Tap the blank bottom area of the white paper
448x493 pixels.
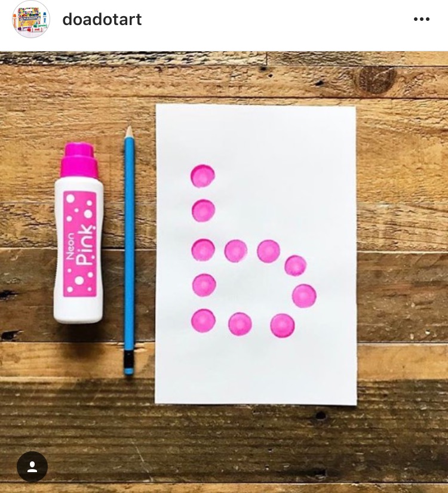(x=256, y=371)
